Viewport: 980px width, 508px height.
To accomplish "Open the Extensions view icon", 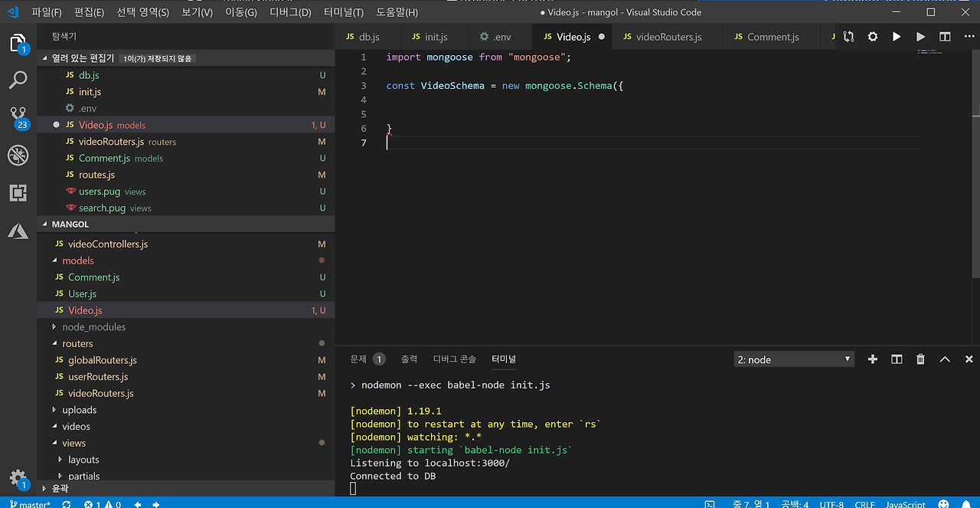I will [x=18, y=193].
